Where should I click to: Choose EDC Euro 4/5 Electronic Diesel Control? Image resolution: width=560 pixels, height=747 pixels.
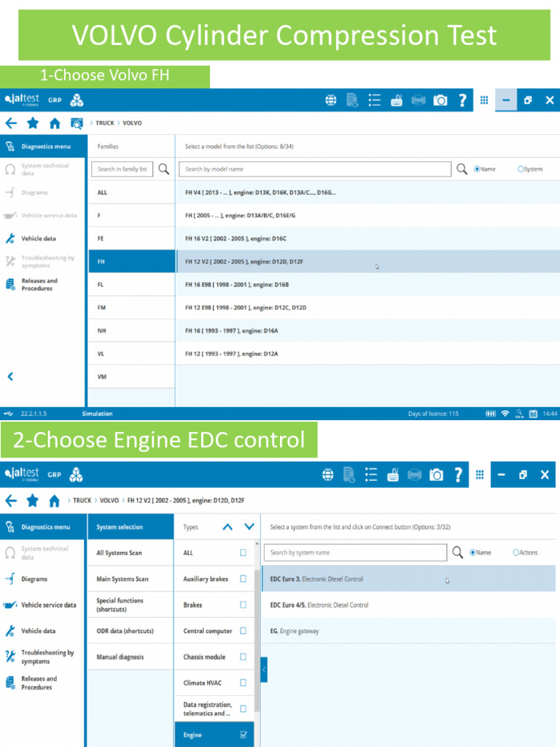pyautogui.click(x=408, y=605)
